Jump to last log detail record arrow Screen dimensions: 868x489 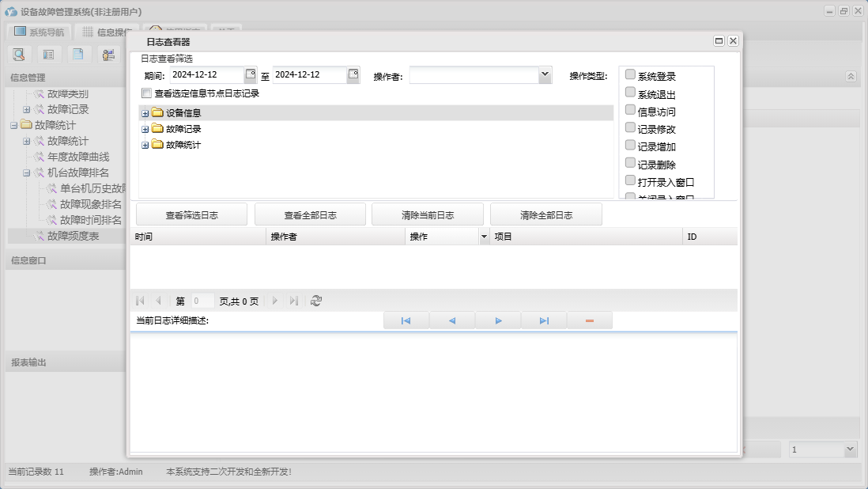click(x=544, y=320)
